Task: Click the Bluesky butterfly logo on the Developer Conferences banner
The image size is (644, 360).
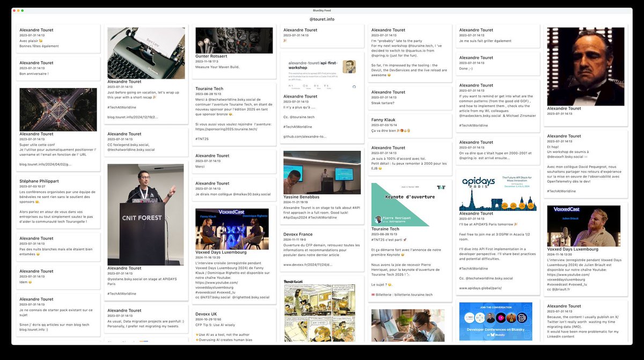Action: pos(493,335)
